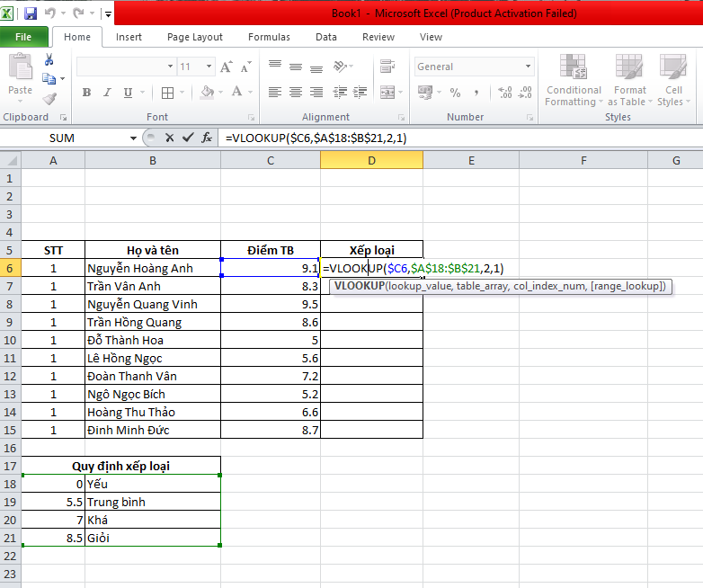Switch to the View tab

[x=431, y=37]
